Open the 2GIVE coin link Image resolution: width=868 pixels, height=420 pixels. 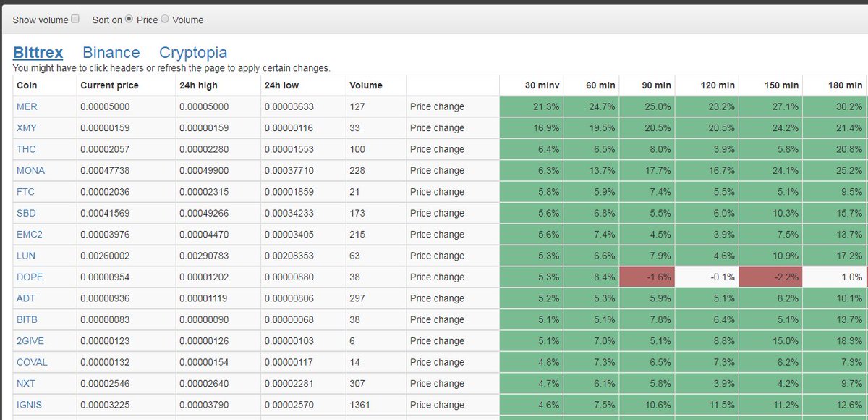(30, 341)
